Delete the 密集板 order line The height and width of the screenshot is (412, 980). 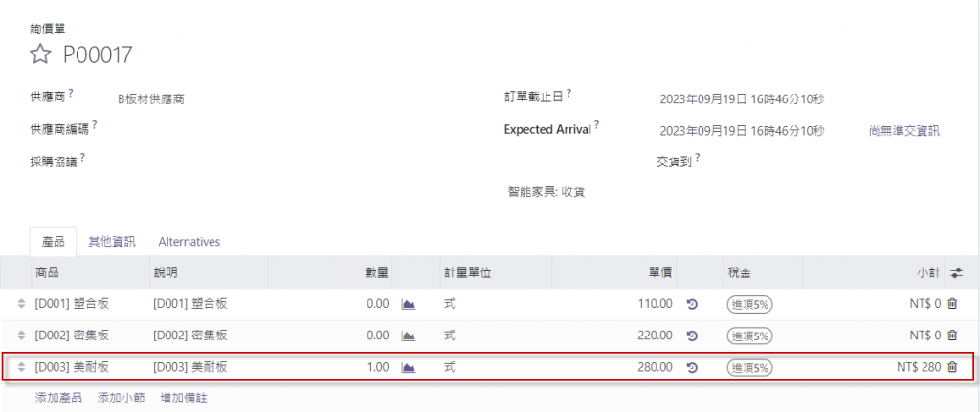[x=952, y=336]
